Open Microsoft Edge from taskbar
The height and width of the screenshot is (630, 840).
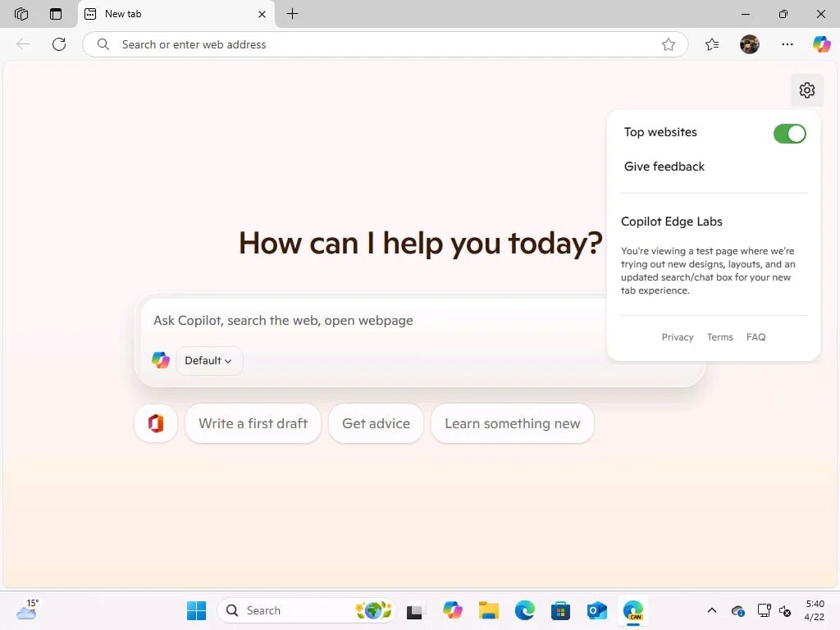(x=524, y=610)
